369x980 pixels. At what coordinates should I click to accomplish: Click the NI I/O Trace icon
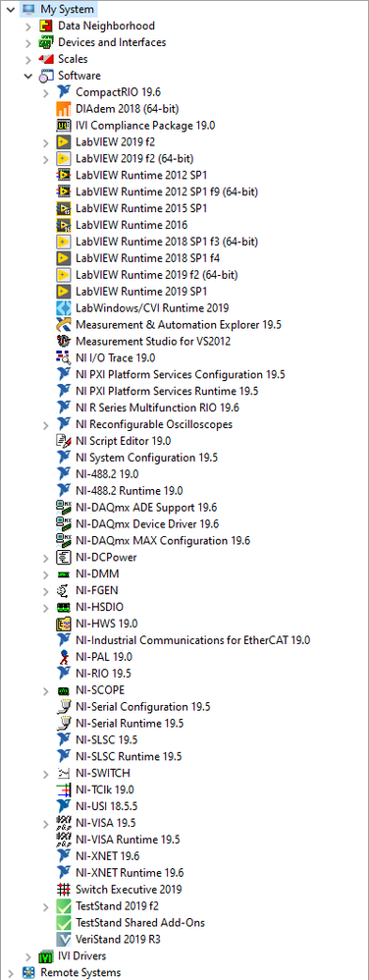[x=64, y=357]
